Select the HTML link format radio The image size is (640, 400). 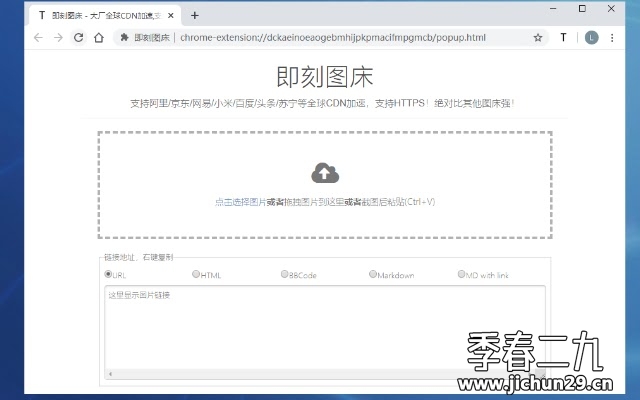pyautogui.click(x=196, y=274)
